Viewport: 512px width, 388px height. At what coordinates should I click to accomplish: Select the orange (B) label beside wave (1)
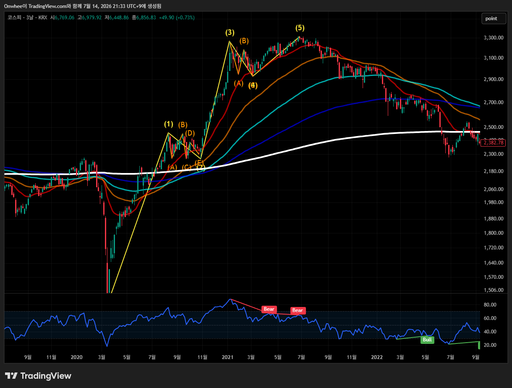point(183,125)
